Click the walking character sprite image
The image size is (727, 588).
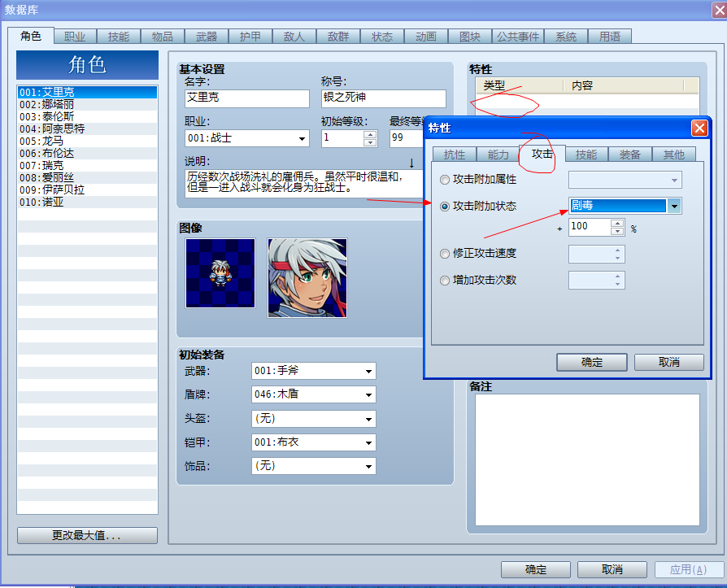pos(220,273)
